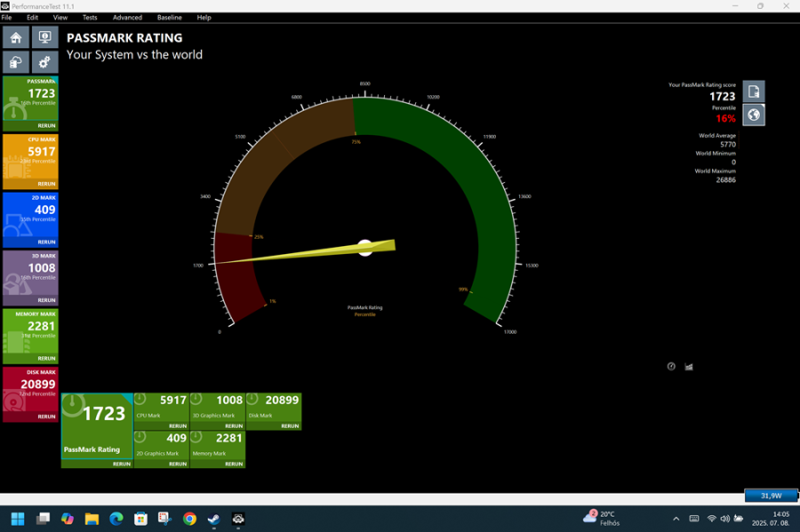This screenshot has height=532, width=800.
Task: Rerun the 2D Mark test in sidebar
Action: click(x=46, y=242)
